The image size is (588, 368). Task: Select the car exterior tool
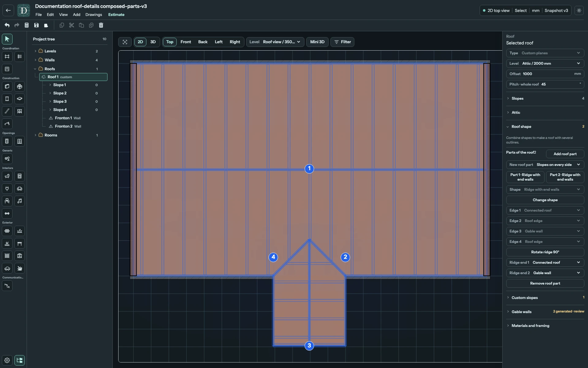(7, 268)
